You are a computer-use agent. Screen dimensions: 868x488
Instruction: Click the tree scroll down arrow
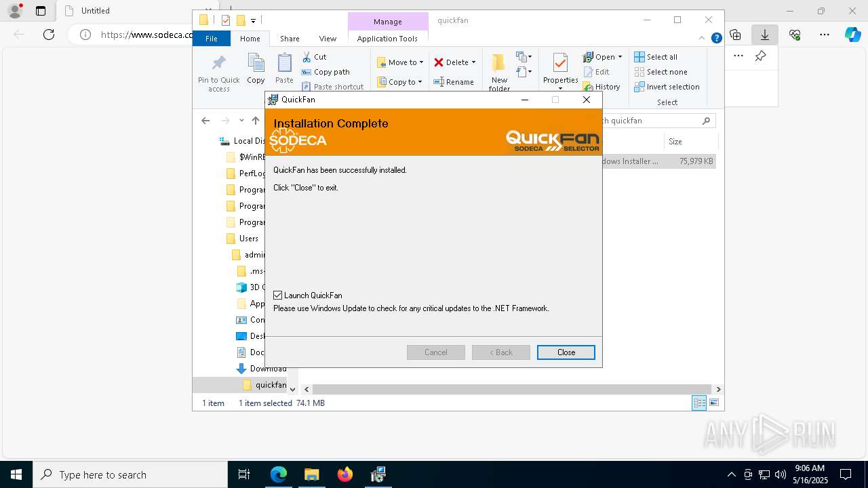click(x=293, y=390)
